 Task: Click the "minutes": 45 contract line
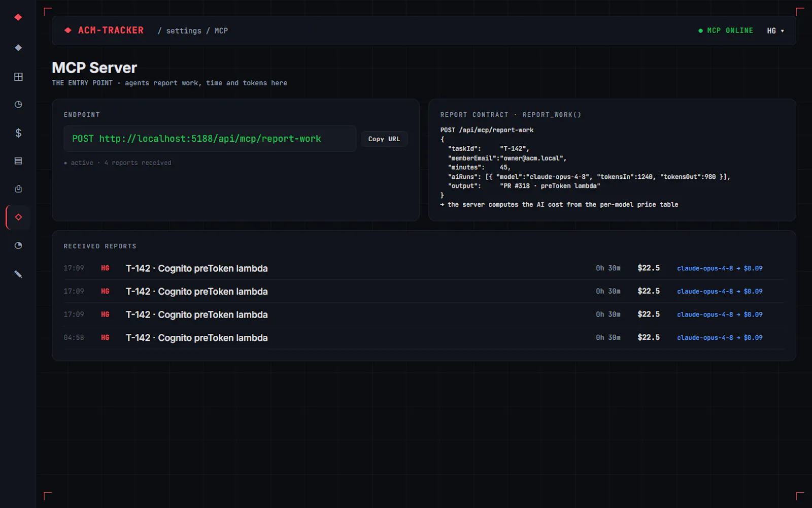coord(479,168)
